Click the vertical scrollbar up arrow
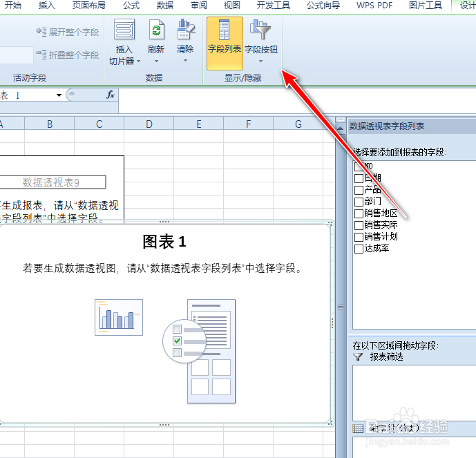Image resolution: width=476 pixels, height=458 pixels. click(x=341, y=128)
